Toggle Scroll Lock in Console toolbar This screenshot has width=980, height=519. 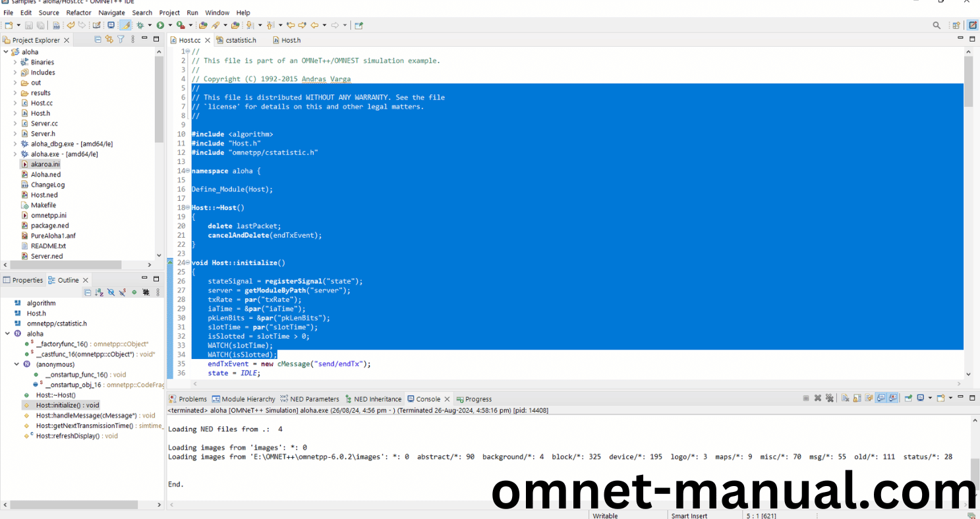pos(857,398)
